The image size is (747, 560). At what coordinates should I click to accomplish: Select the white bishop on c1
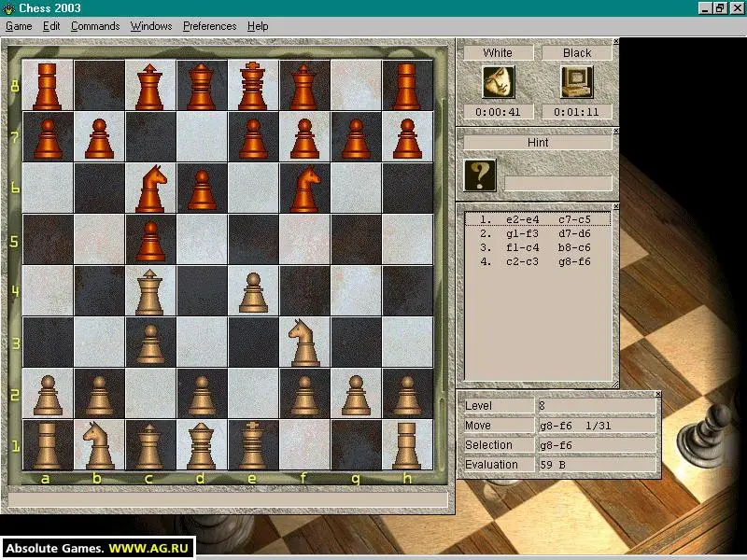(x=150, y=445)
